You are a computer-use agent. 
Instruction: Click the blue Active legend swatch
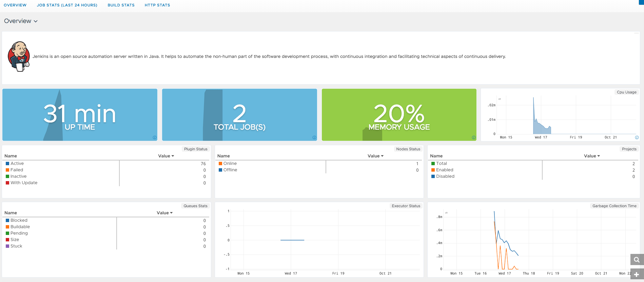(7, 164)
